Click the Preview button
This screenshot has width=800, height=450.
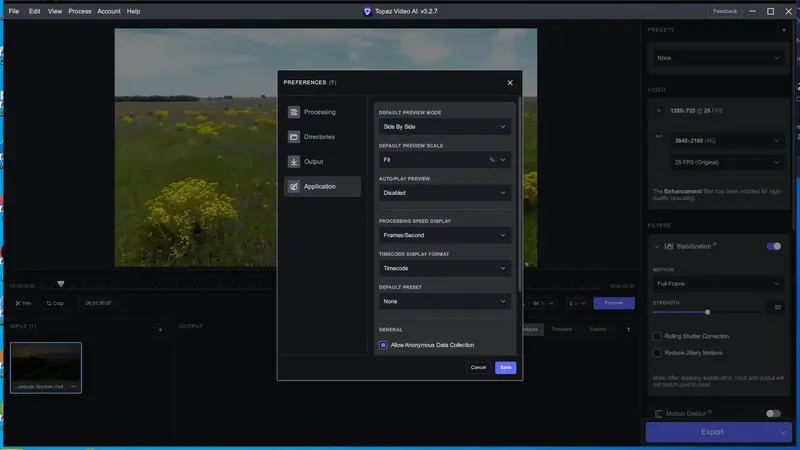(614, 303)
